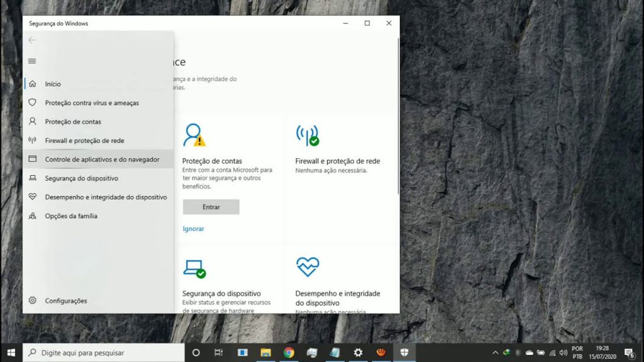Image resolution: width=644 pixels, height=362 pixels.
Task: Select the Início home icon
Action: tap(33, 84)
